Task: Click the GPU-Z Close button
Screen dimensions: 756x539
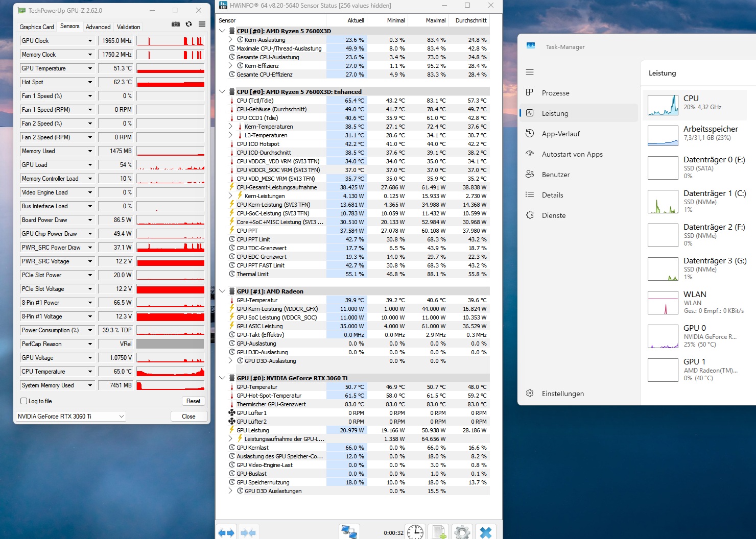Action: click(188, 416)
